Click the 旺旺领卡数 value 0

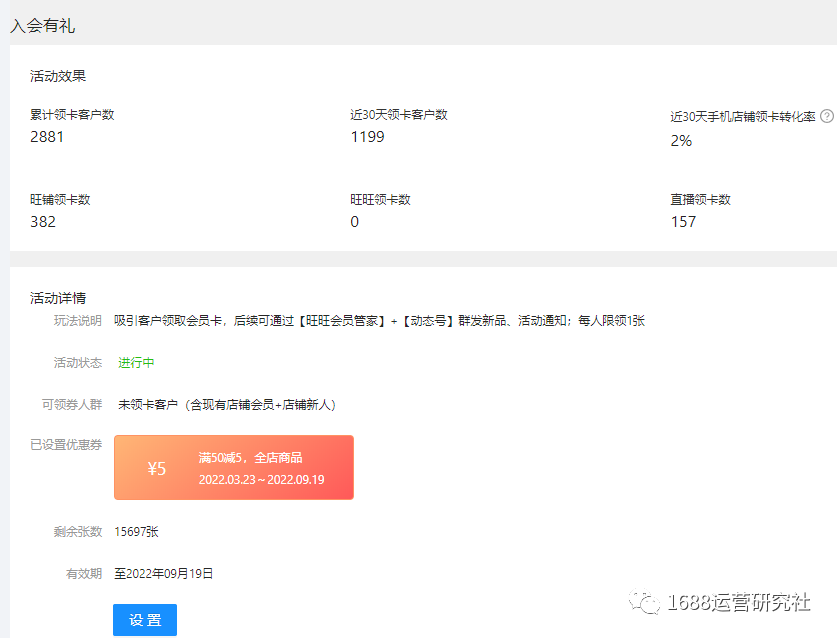pyautogui.click(x=353, y=222)
